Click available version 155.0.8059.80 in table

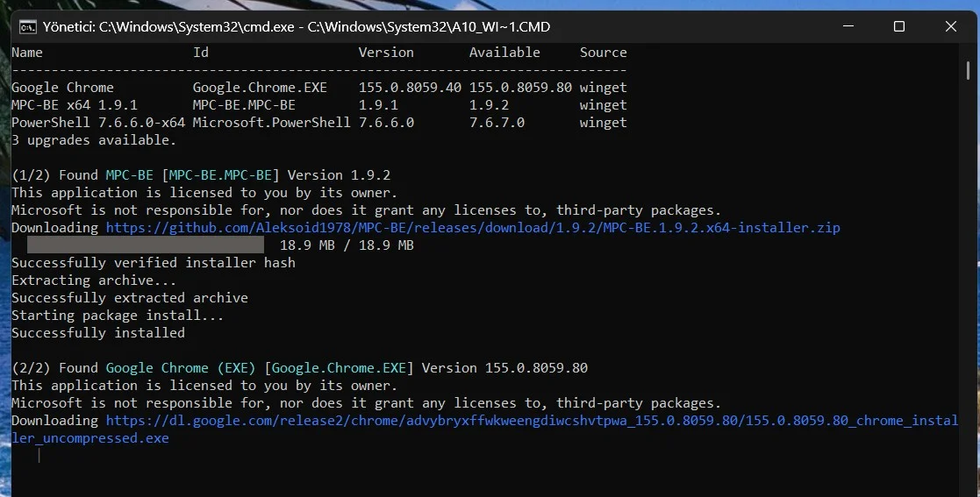pos(520,88)
